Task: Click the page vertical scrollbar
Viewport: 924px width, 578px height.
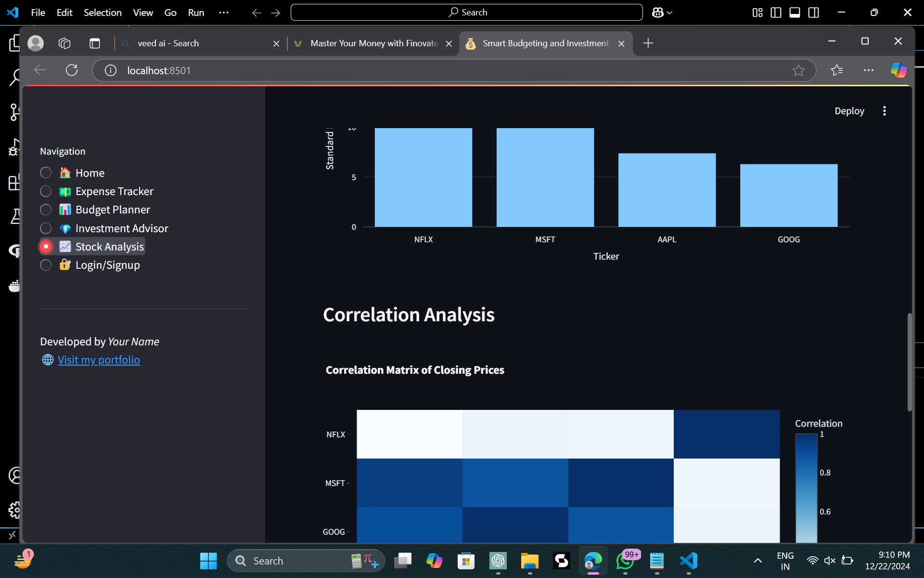Action: click(x=909, y=361)
